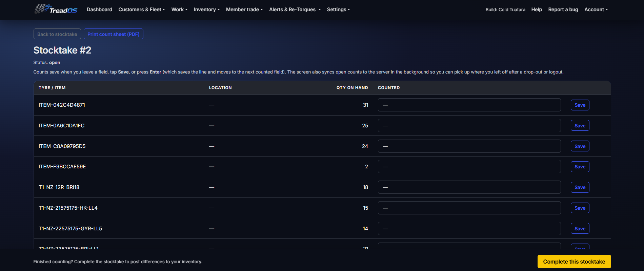Screen dimensions: 644x271
Task: Click counted input for T1-NZ-12R-BRI18
Action: (469, 187)
